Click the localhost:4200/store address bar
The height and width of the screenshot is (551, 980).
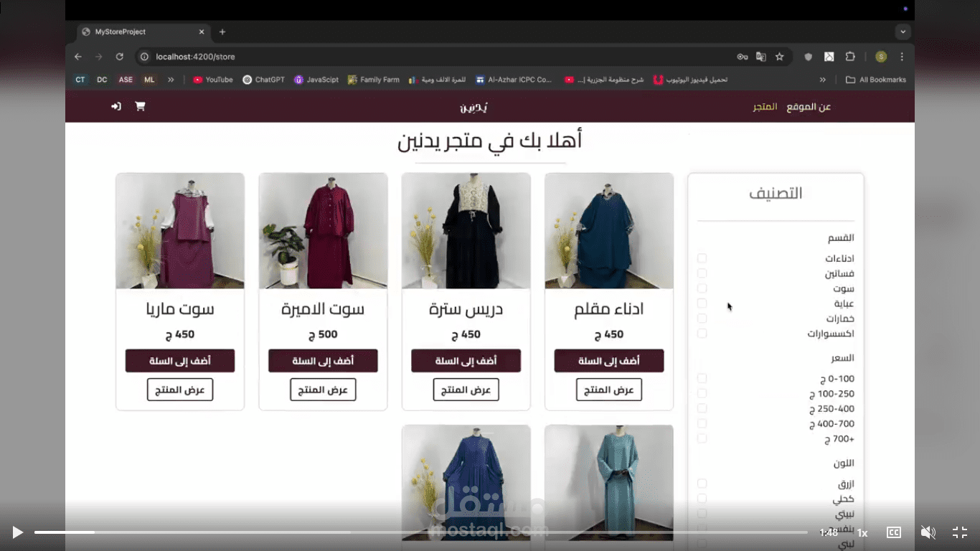(x=430, y=57)
